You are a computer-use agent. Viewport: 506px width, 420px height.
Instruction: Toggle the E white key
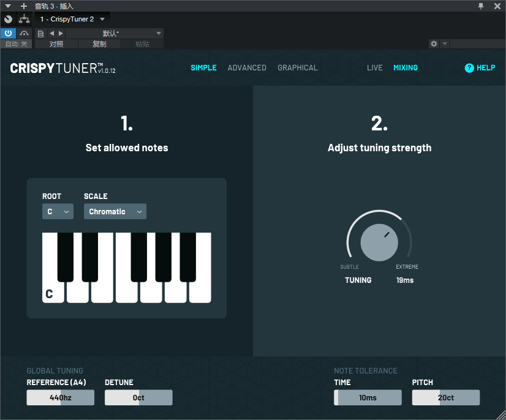(x=102, y=292)
